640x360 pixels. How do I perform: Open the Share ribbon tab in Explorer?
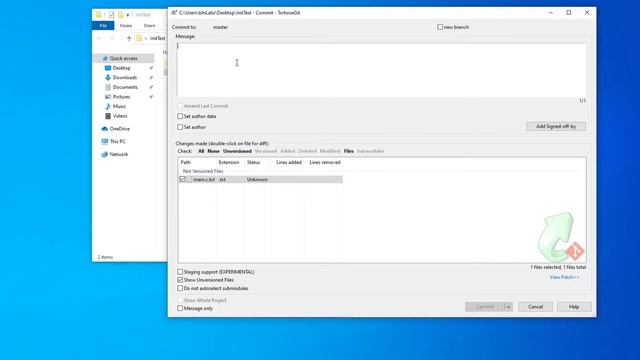[149, 26]
